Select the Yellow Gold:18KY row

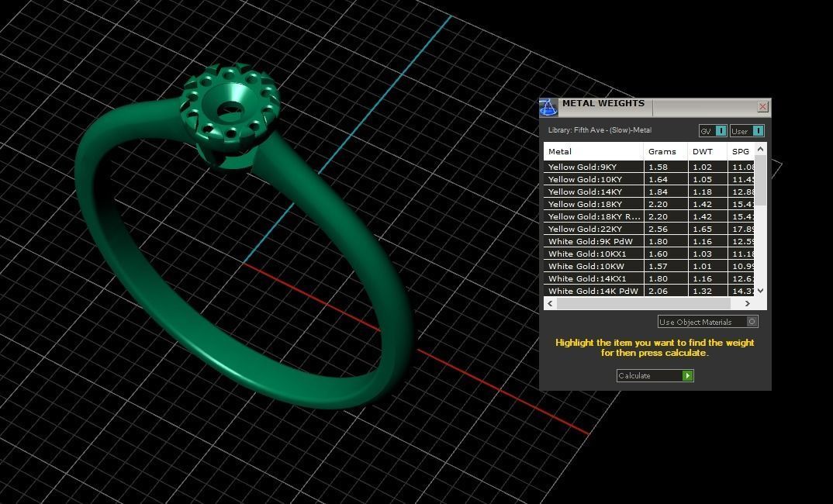click(x=648, y=204)
